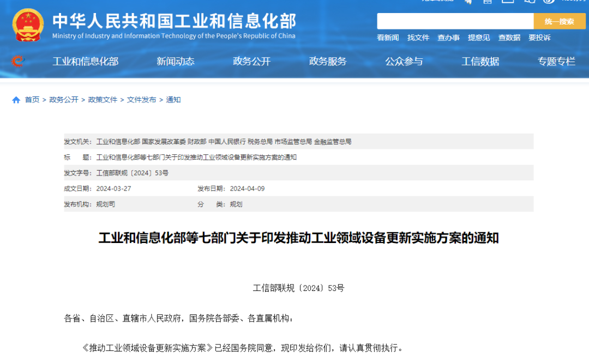
Task: Open the 新闻动态 menu
Action: (x=175, y=61)
